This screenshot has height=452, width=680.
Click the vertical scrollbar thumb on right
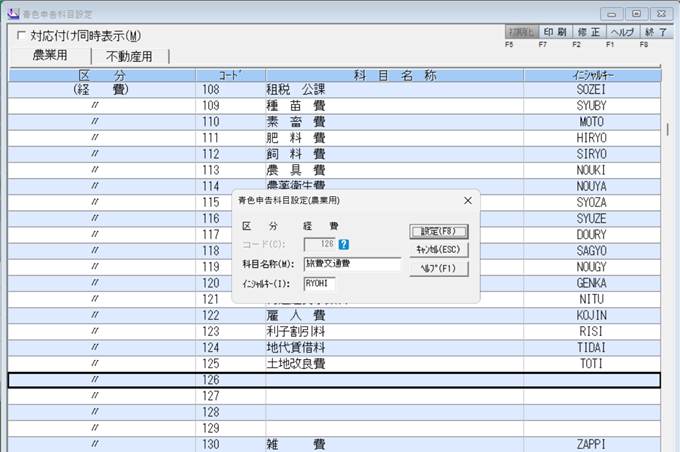coord(667,129)
